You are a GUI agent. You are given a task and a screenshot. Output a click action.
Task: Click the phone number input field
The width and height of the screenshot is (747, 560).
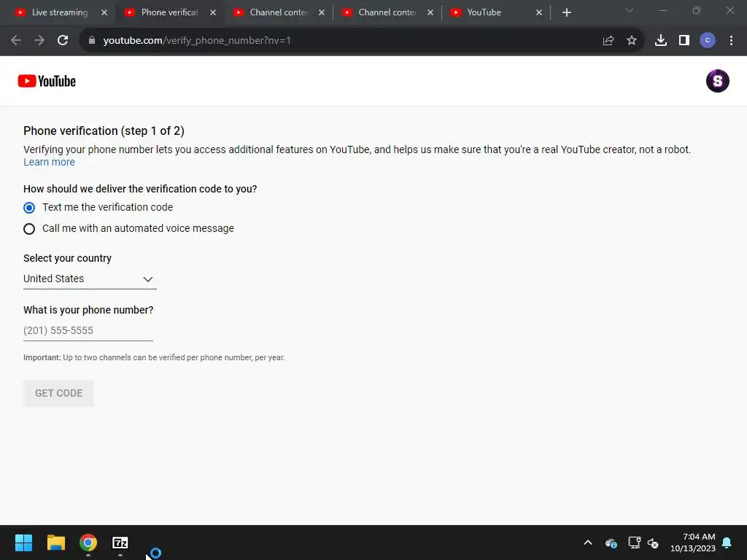point(88,330)
